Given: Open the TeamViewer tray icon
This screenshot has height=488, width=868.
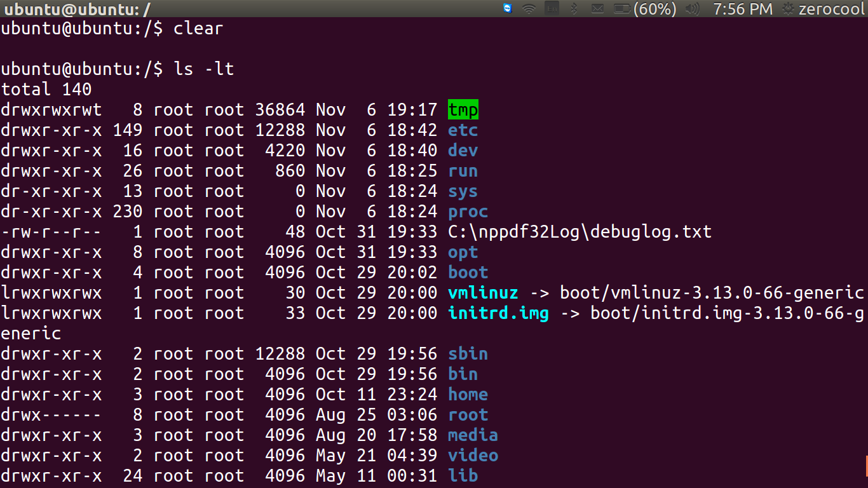Looking at the screenshot, I should coord(507,8).
